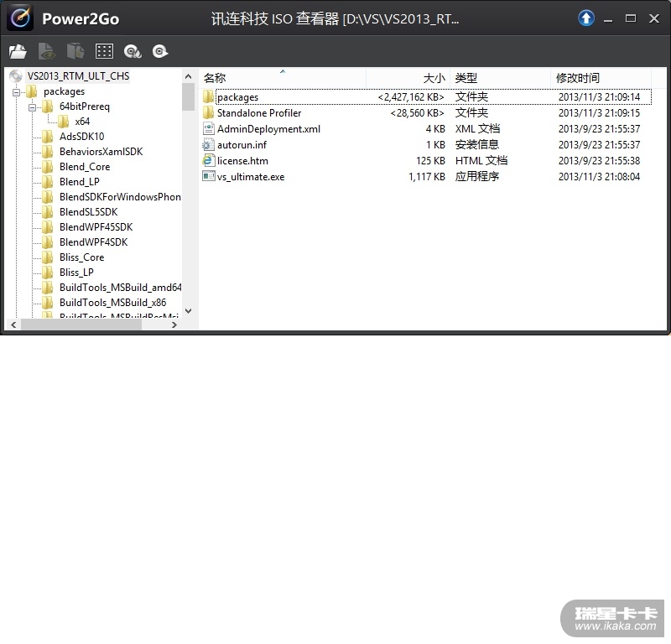
Task: Collapse the packages tree node
Action: [16, 92]
